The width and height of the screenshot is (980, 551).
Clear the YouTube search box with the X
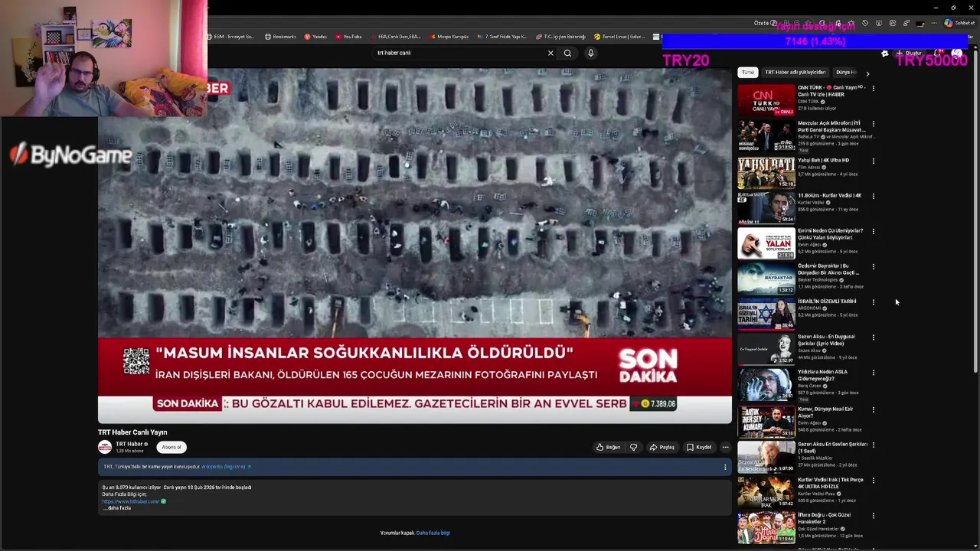pyautogui.click(x=550, y=53)
